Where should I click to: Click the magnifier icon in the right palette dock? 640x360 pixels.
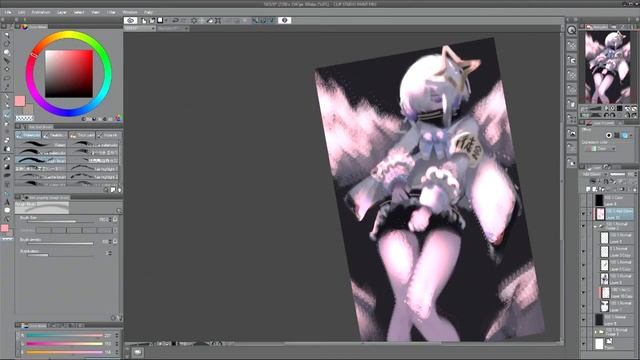(x=571, y=30)
